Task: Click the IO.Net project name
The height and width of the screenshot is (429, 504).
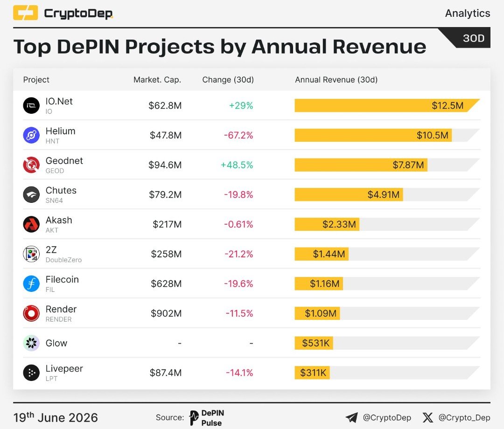Action: click(59, 101)
